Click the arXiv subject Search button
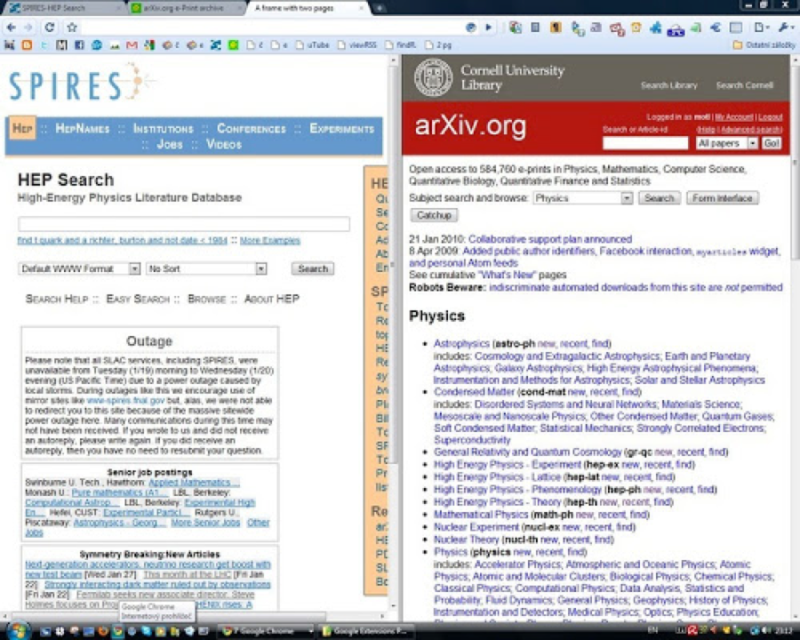This screenshot has height=640, width=800. pyautogui.click(x=659, y=198)
